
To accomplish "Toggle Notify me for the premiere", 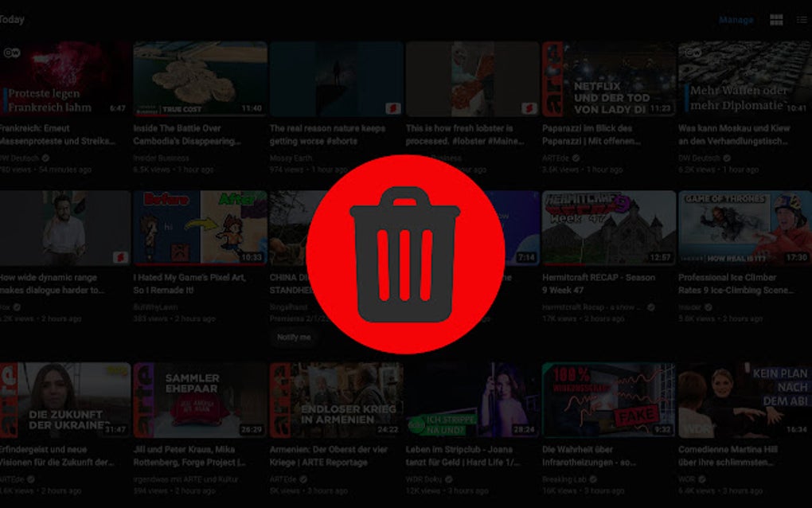I will [x=294, y=338].
